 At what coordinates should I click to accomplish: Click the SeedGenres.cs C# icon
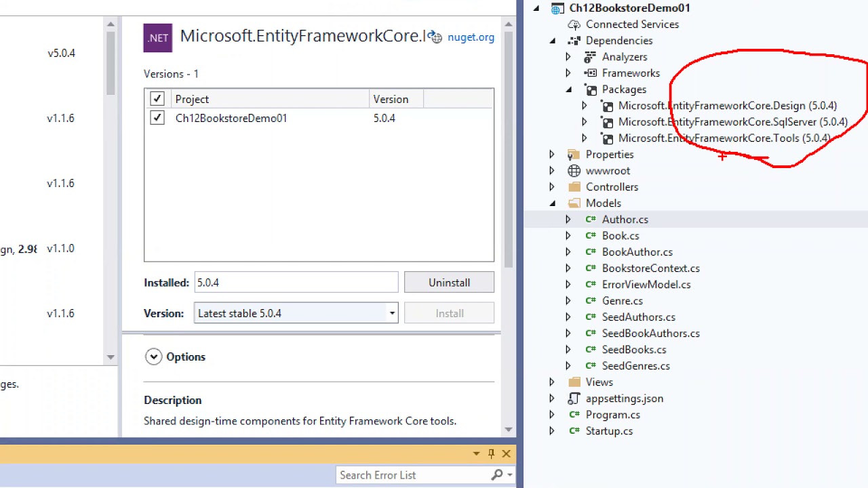point(590,366)
